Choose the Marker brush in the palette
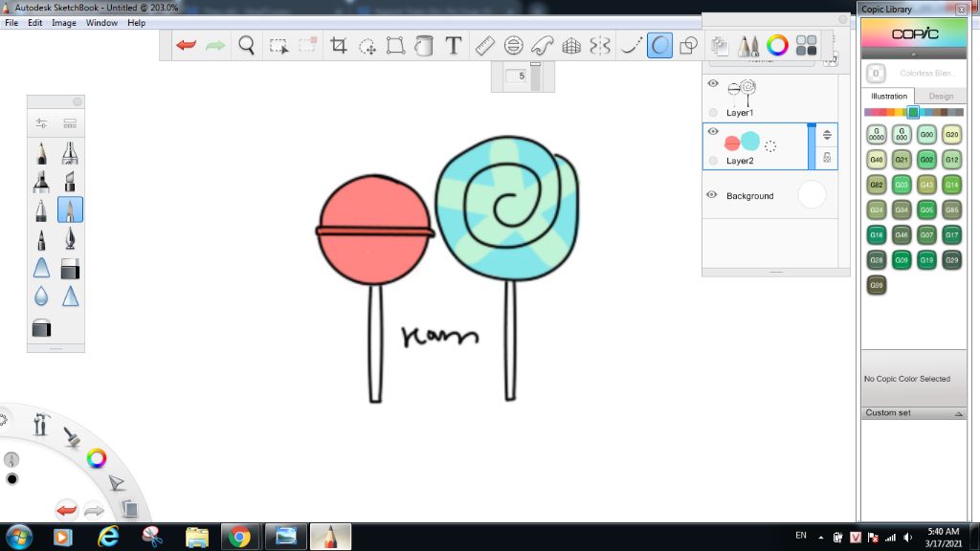This screenshot has width=980, height=551. click(41, 181)
